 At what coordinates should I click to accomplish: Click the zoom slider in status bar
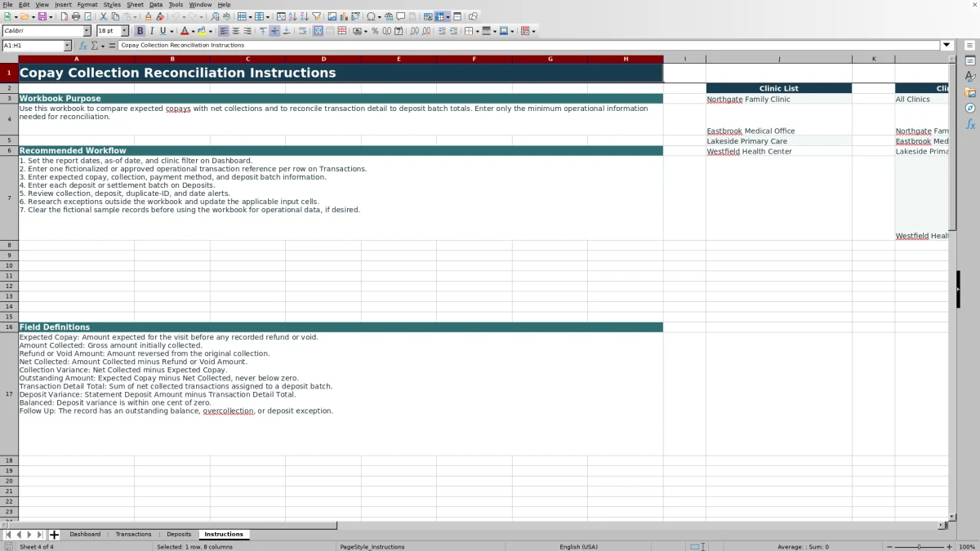pos(920,546)
